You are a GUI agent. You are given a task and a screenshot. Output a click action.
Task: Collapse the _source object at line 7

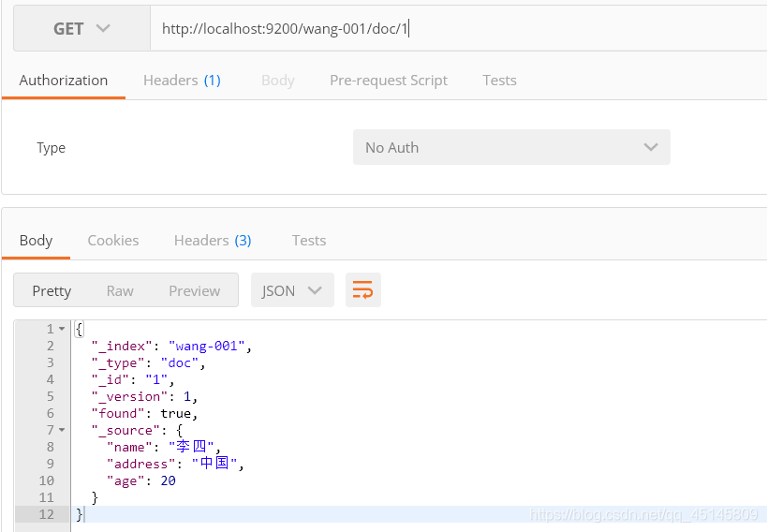(62, 431)
